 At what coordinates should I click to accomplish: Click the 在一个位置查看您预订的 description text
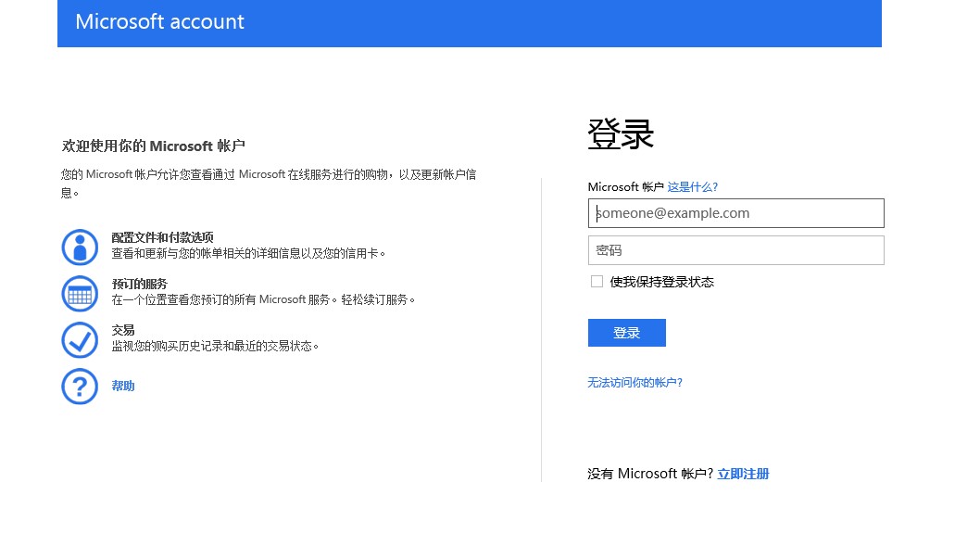263,299
